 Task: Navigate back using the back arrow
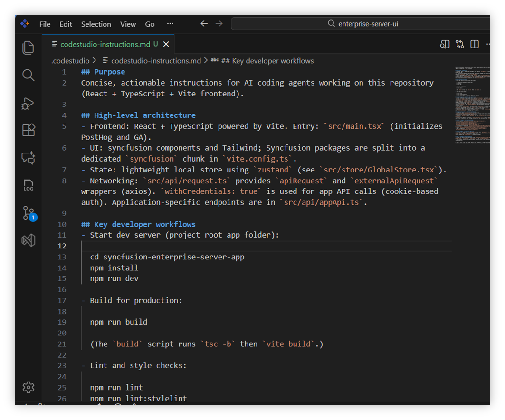pos(204,23)
